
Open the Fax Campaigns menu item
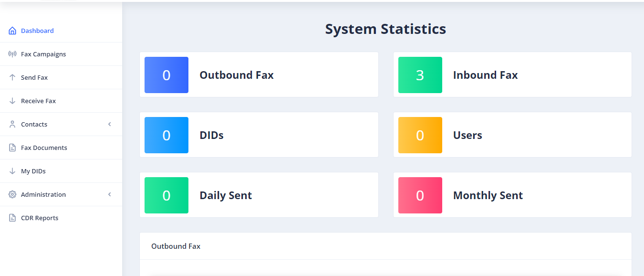coord(61,54)
